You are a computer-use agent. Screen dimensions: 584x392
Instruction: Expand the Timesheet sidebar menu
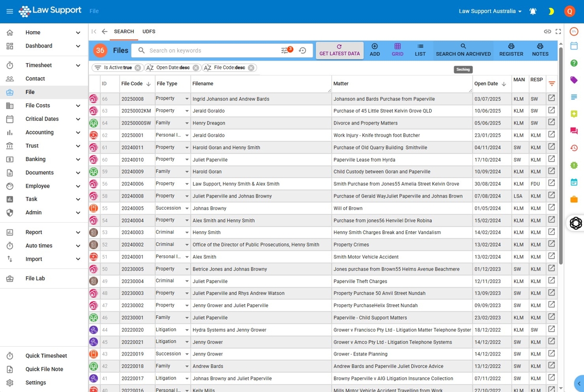tap(78, 66)
